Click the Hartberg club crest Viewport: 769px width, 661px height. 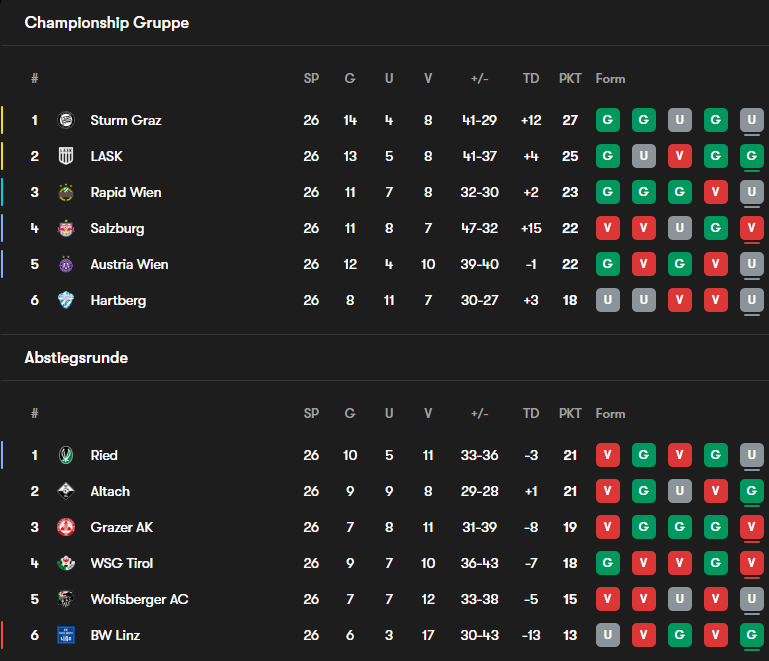pyautogui.click(x=66, y=300)
